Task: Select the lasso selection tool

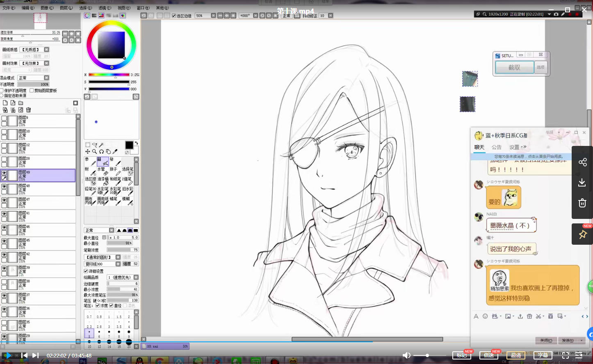Action: click(x=94, y=145)
